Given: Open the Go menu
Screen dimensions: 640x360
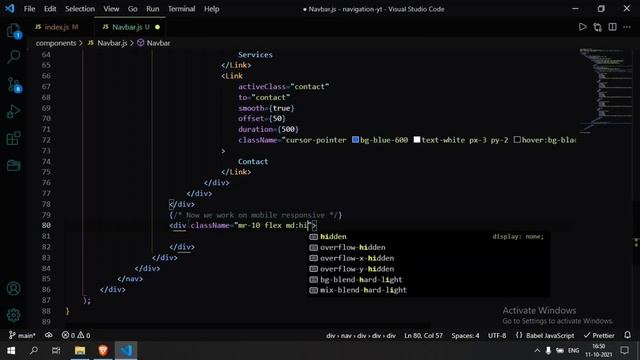Looking at the screenshot, I should [133, 9].
